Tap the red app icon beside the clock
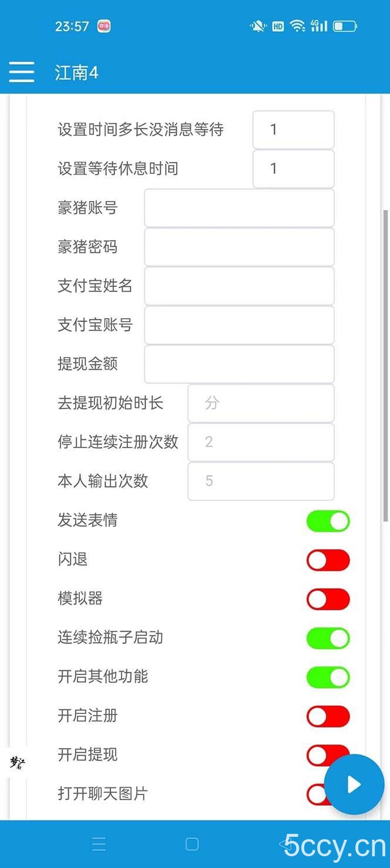The height and width of the screenshot is (868, 390). 103,26
